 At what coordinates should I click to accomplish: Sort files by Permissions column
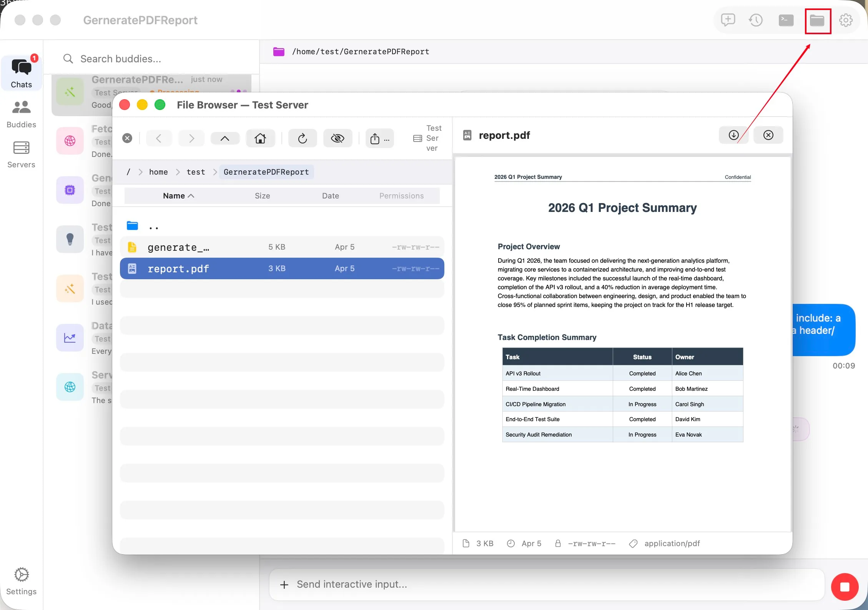(401, 196)
